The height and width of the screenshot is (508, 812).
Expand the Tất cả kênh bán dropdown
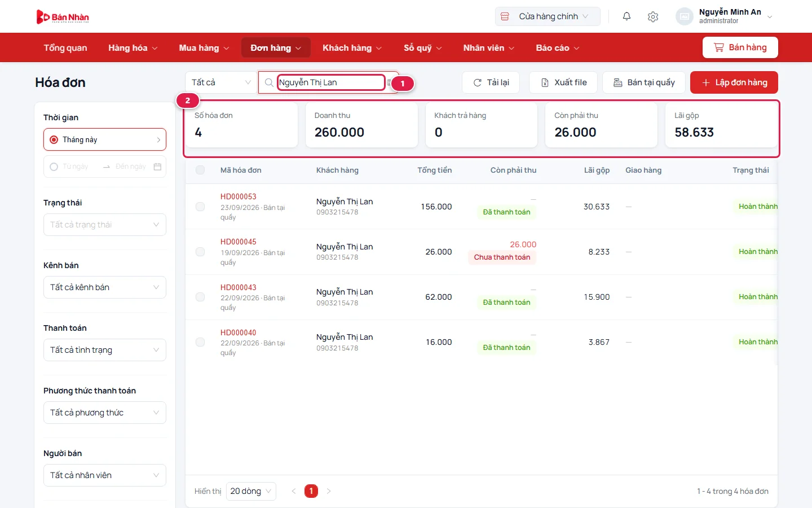coord(105,287)
